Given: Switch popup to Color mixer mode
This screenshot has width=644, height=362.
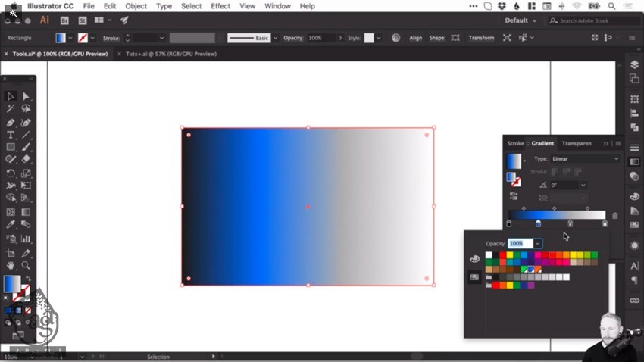Looking at the screenshot, I should (x=474, y=259).
